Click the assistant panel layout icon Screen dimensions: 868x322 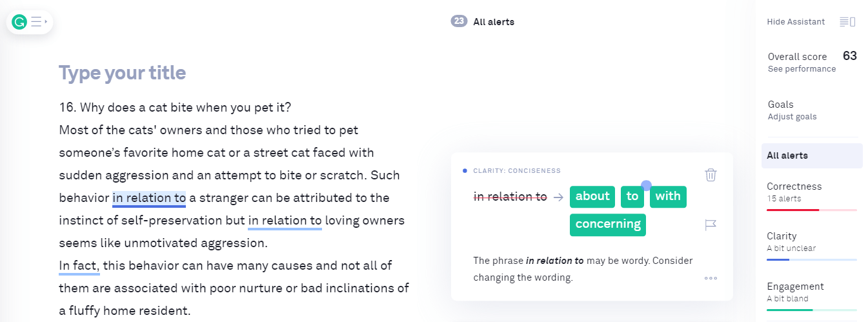coord(847,22)
